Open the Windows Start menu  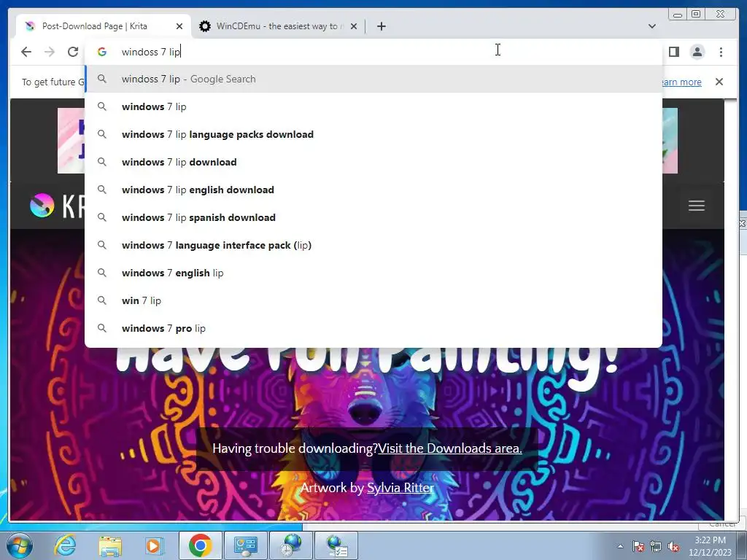(x=19, y=545)
